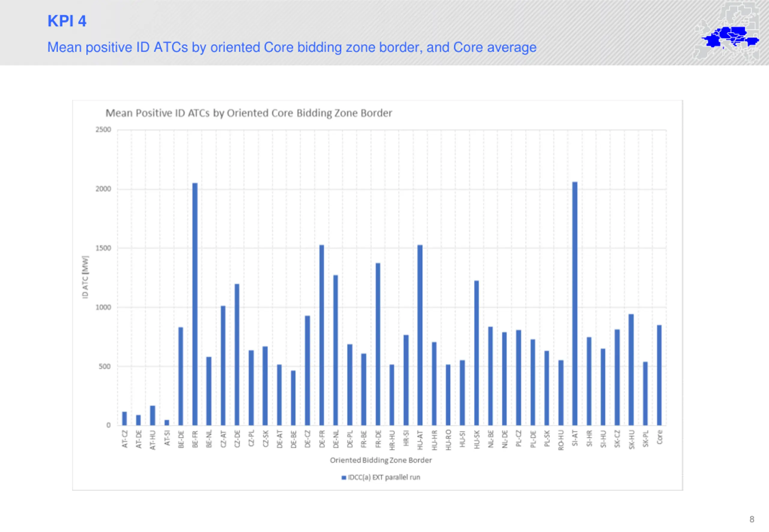This screenshot has height=532, width=769.
Task: Click the Core average bar
Action: click(659, 375)
